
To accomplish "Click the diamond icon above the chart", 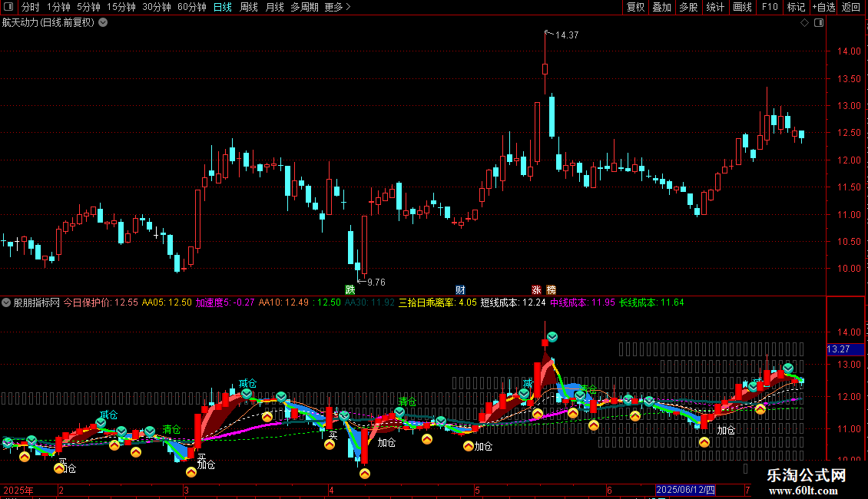I will [x=805, y=23].
